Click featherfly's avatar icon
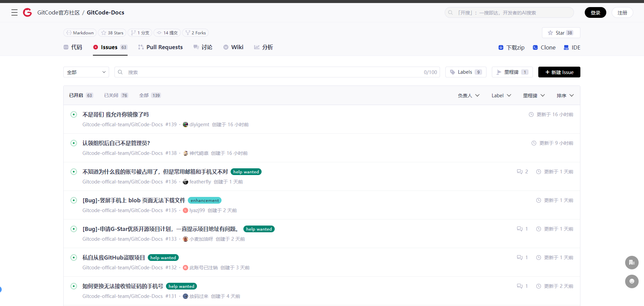 click(185, 182)
